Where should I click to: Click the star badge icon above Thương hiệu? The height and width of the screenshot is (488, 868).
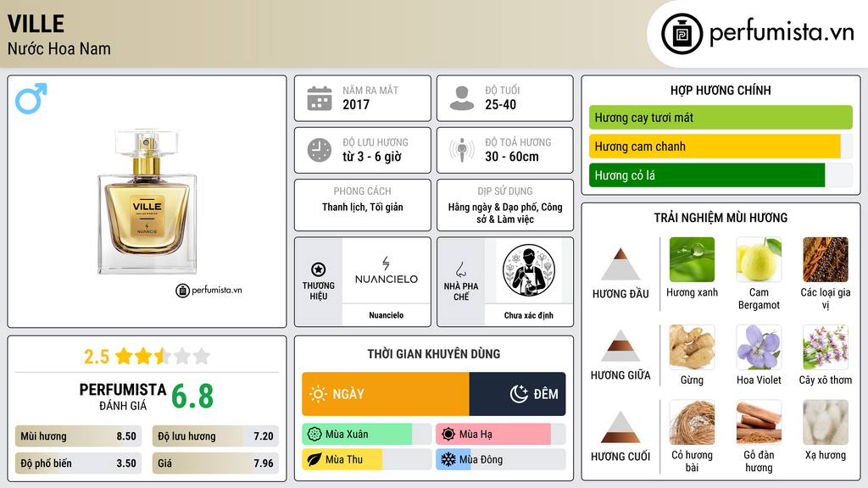tap(319, 269)
